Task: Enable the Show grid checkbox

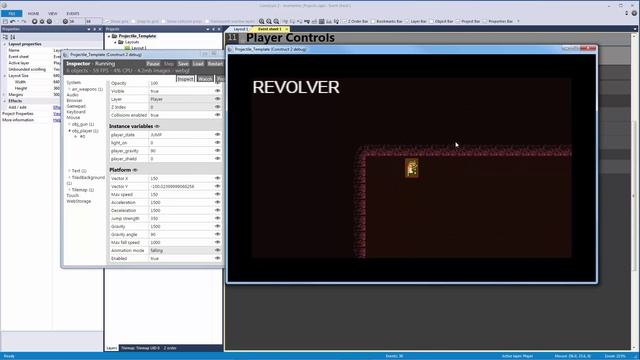Action: (107, 21)
